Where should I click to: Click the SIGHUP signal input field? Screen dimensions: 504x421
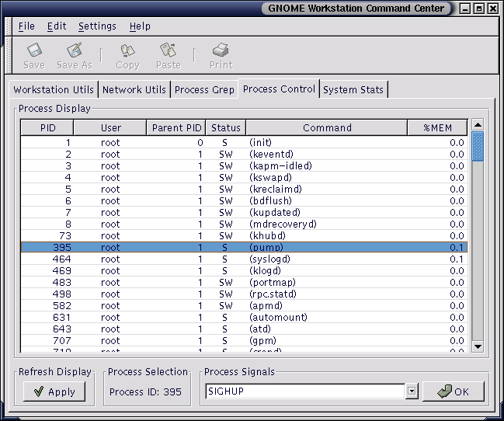pyautogui.click(x=304, y=391)
